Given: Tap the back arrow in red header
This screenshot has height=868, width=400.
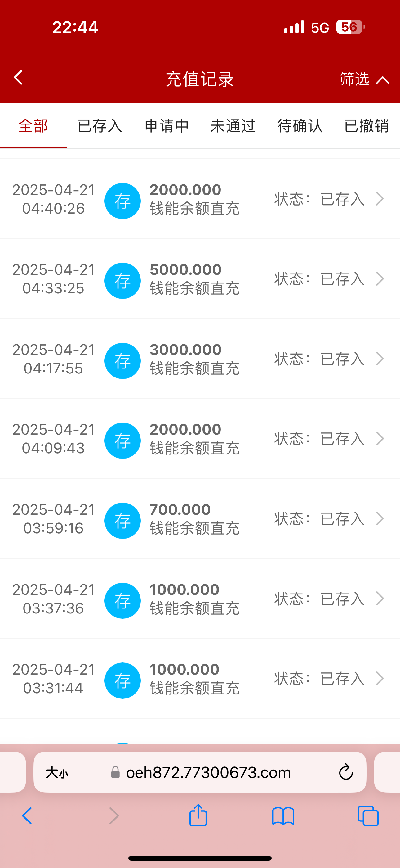Looking at the screenshot, I should tap(19, 78).
